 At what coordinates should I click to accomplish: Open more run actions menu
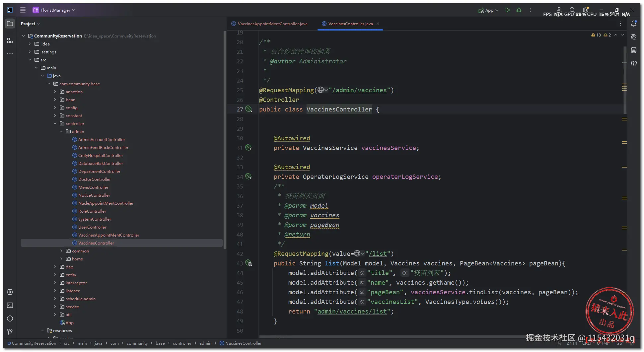[530, 10]
